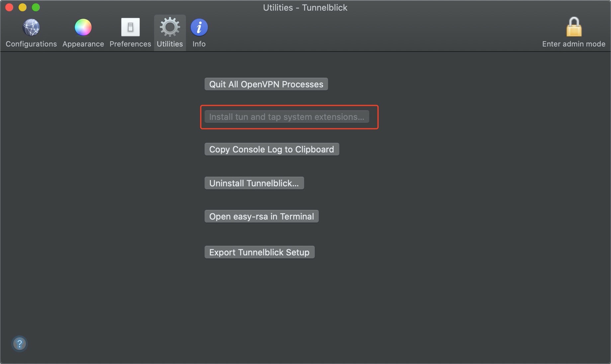The image size is (611, 364).
Task: Select the Utilities gear icon
Action: pos(170,27)
